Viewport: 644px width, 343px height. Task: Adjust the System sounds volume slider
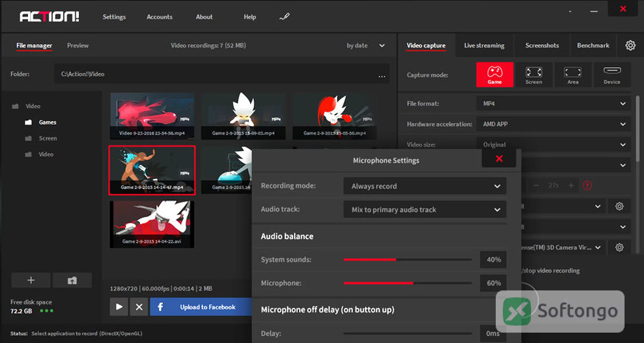(x=408, y=260)
